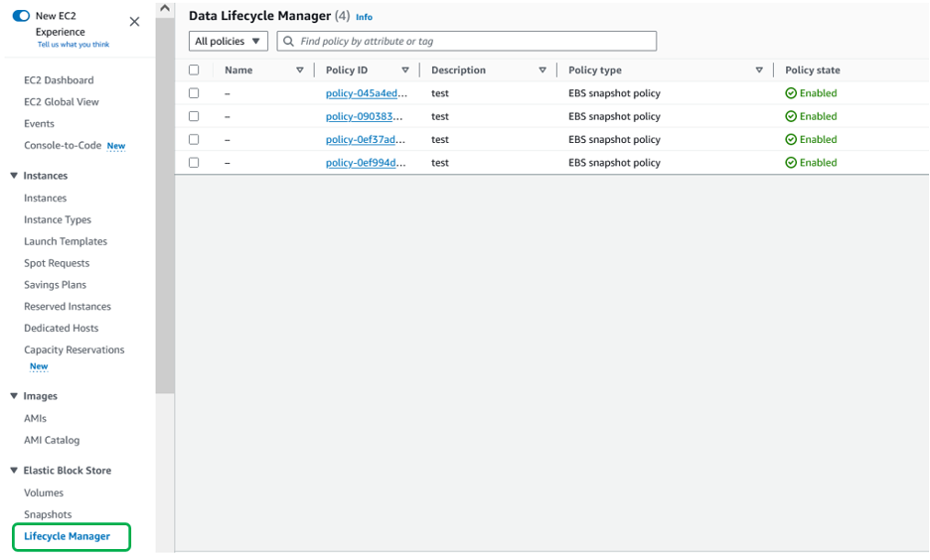Click the sidebar scrollbar thumb

tap(165, 205)
